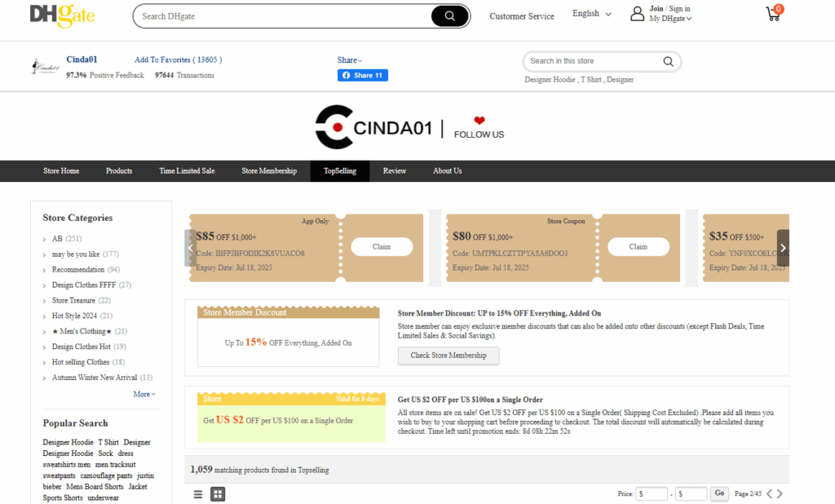Screen dimensions: 835x504
Task: Click the user account profile icon
Action: (x=638, y=14)
